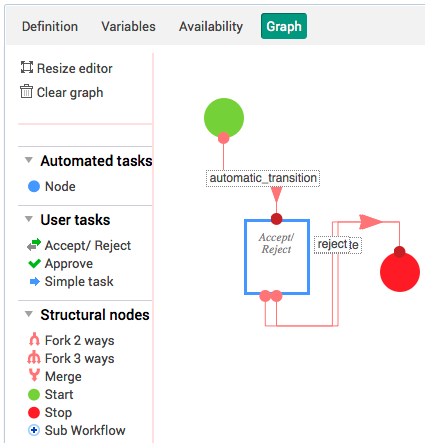Viewport: 425px width, 443px height.
Task: Click the Clear graph trash icon
Action: click(26, 91)
